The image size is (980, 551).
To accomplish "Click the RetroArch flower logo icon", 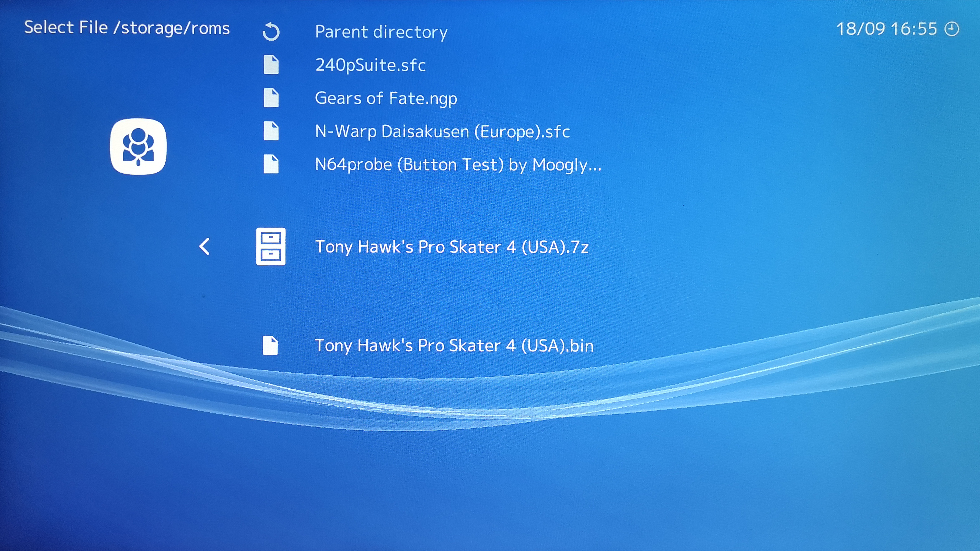I will point(138,146).
